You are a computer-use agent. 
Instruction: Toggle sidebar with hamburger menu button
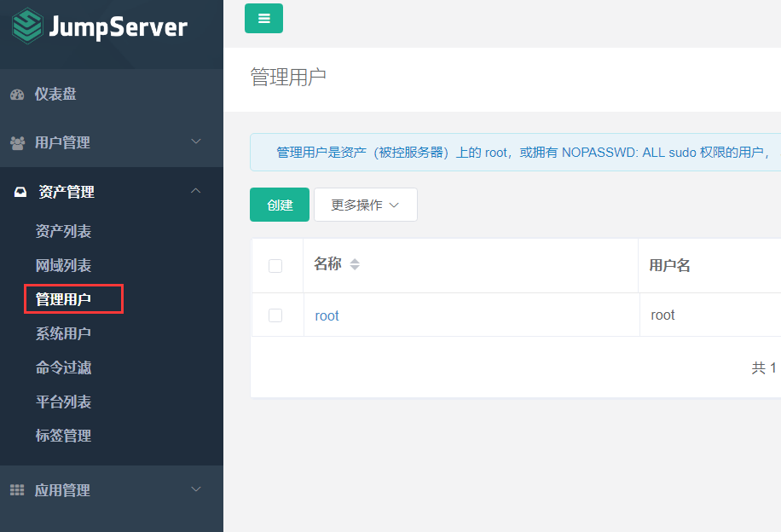[x=263, y=19]
